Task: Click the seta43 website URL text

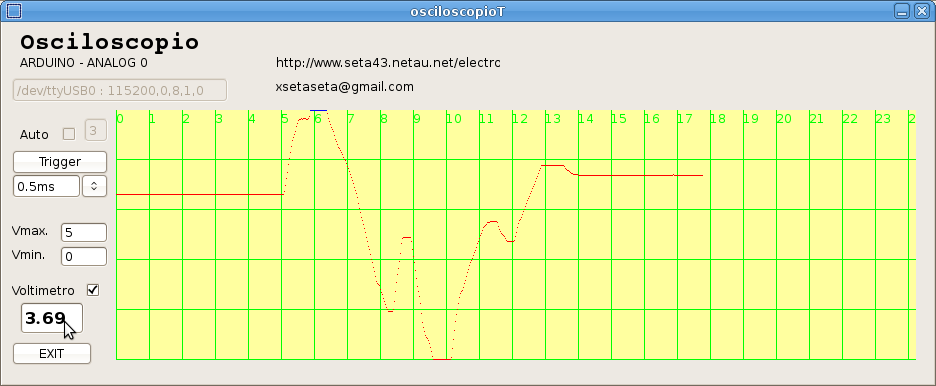Action: click(x=387, y=63)
